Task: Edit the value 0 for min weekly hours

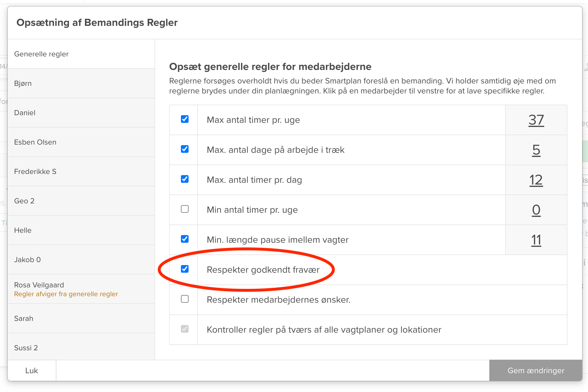Action: click(536, 210)
